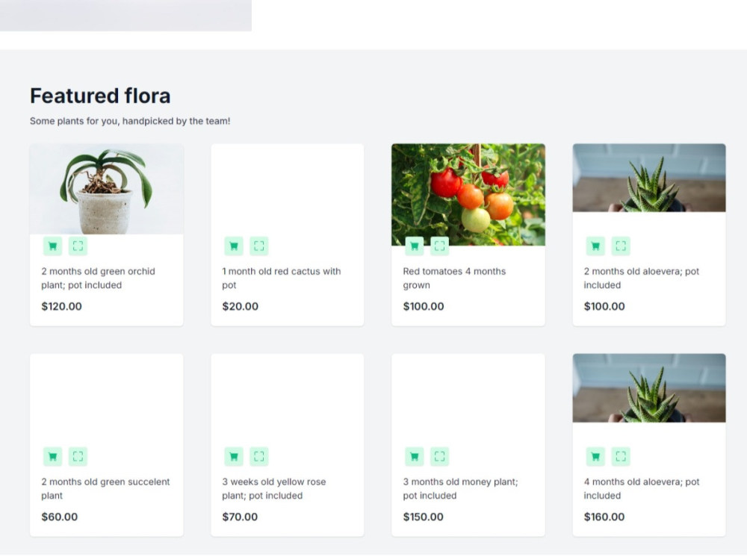Open '3 months old money plant' title
This screenshot has width=747, height=560.
click(x=460, y=488)
